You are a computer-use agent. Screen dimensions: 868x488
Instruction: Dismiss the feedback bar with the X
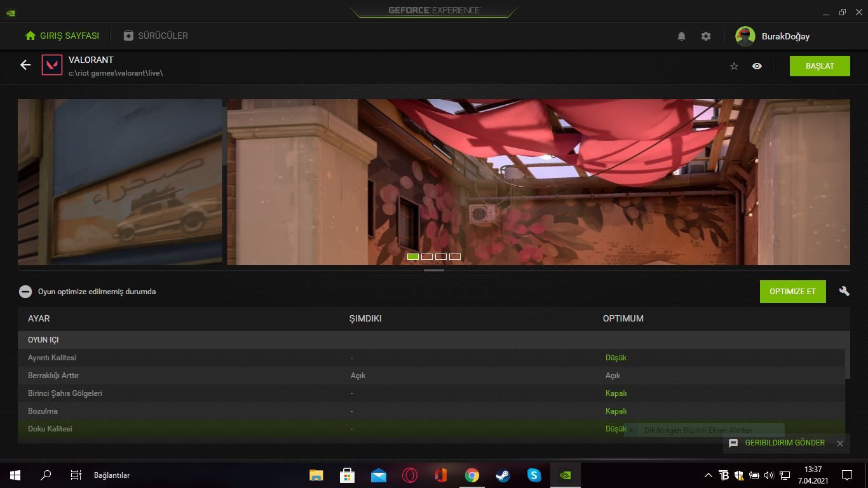pyautogui.click(x=840, y=444)
